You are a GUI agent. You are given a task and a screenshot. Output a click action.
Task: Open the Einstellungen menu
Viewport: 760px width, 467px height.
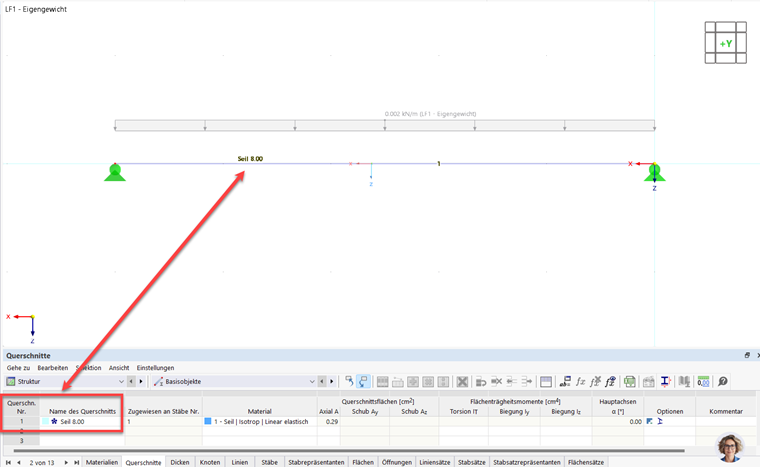click(155, 368)
